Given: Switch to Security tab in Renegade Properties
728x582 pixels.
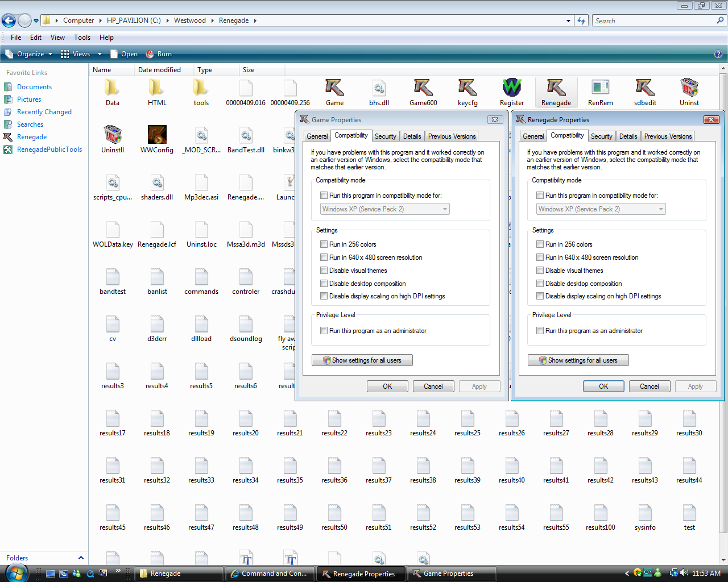Looking at the screenshot, I should (601, 136).
